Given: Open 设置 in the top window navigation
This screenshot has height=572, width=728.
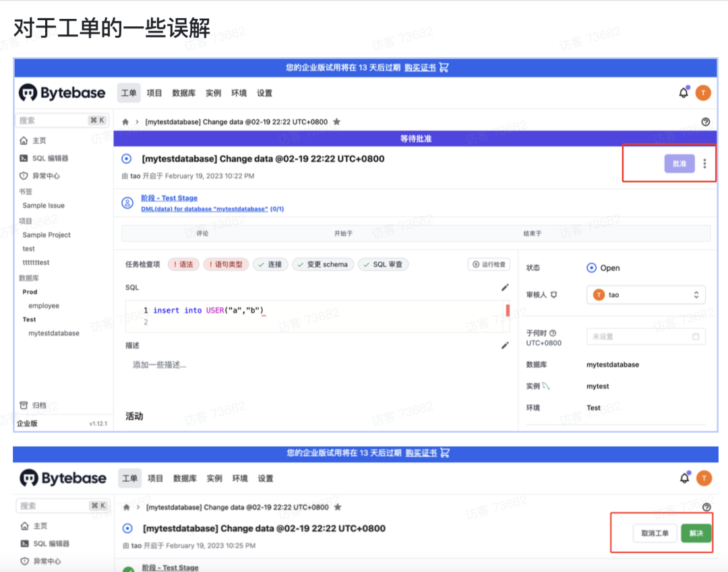Looking at the screenshot, I should (x=265, y=93).
